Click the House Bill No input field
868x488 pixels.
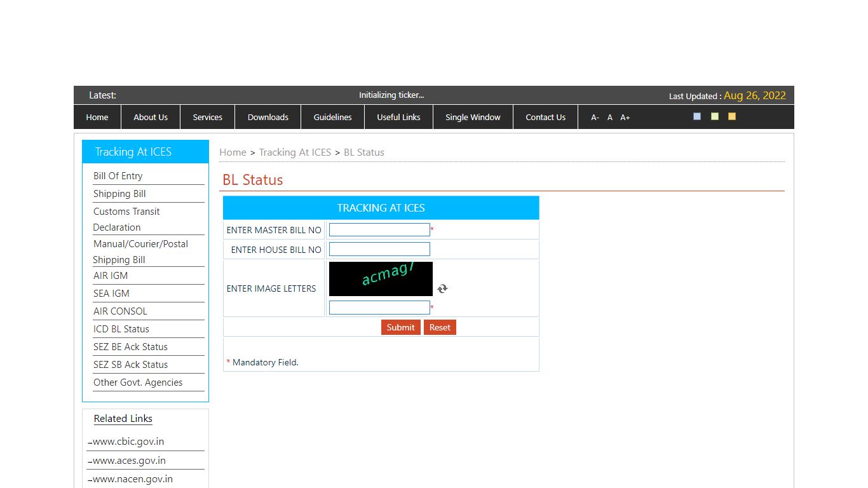379,249
